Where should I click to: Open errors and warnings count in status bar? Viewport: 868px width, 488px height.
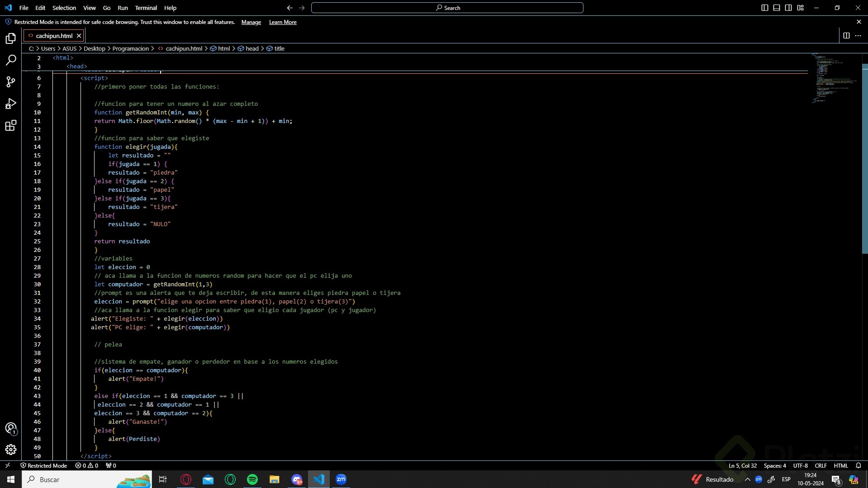tap(87, 465)
